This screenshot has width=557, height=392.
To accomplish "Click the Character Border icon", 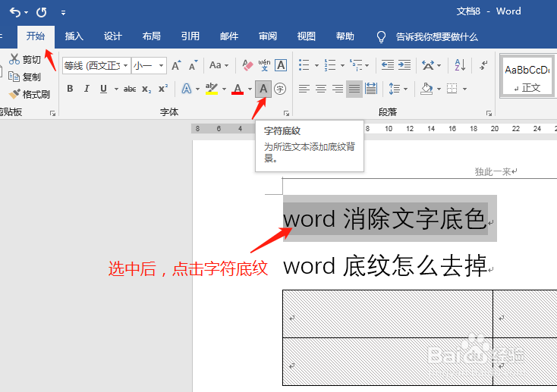I will [281, 65].
